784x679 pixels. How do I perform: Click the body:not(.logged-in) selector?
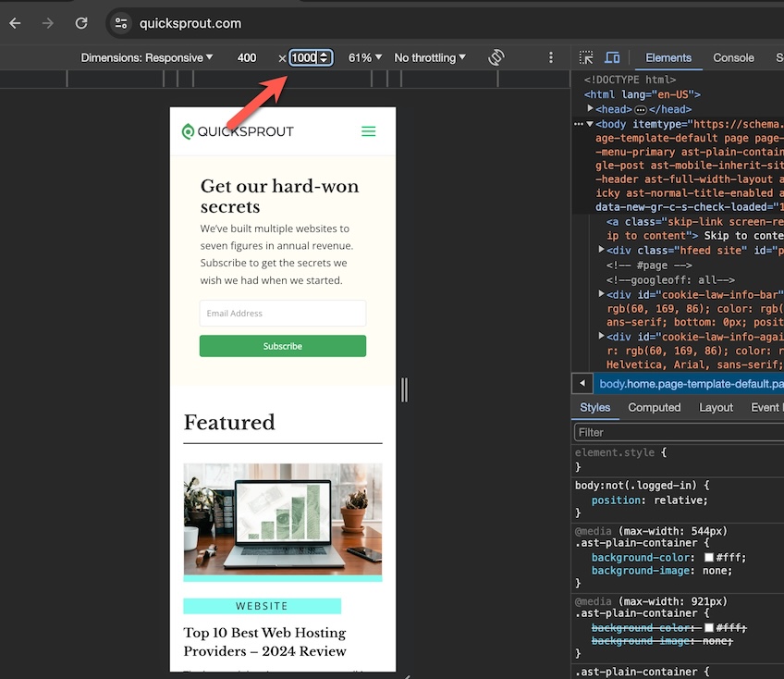tap(635, 486)
